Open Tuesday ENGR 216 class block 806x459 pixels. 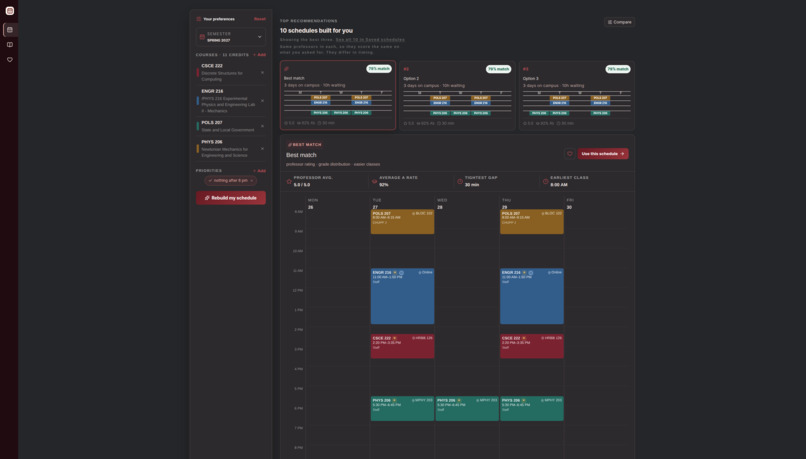tap(402, 296)
